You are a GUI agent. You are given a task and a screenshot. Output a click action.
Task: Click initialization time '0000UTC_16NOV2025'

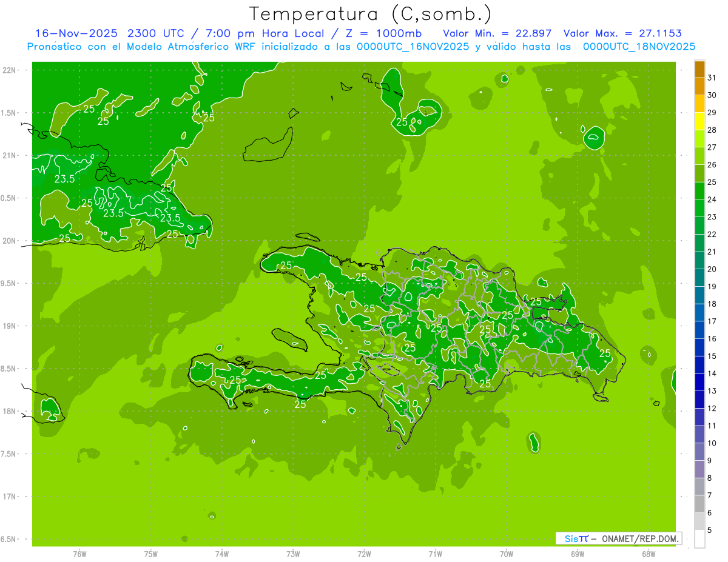coord(411,47)
